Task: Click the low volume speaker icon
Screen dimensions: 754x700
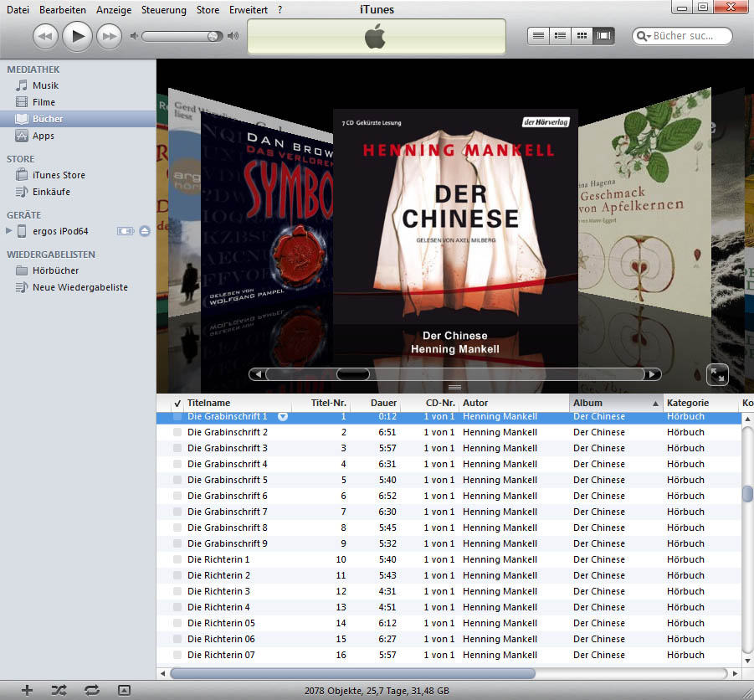Action: pyautogui.click(x=134, y=36)
